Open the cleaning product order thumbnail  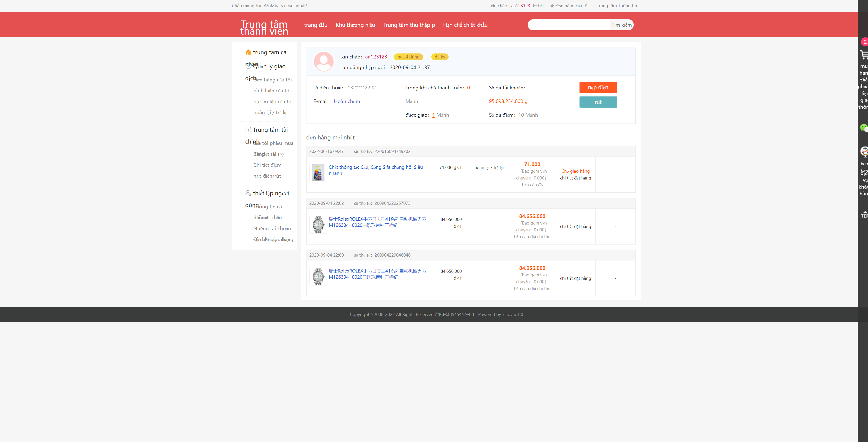pyautogui.click(x=318, y=173)
